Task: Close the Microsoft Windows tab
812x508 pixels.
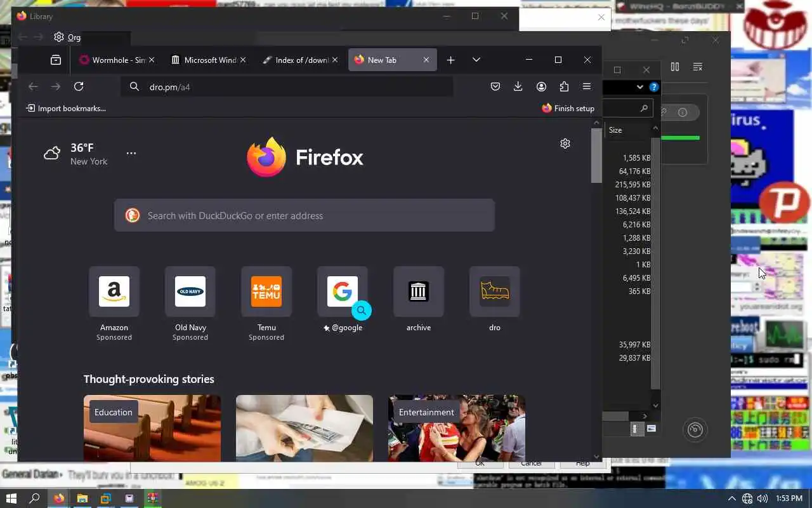Action: point(243,60)
